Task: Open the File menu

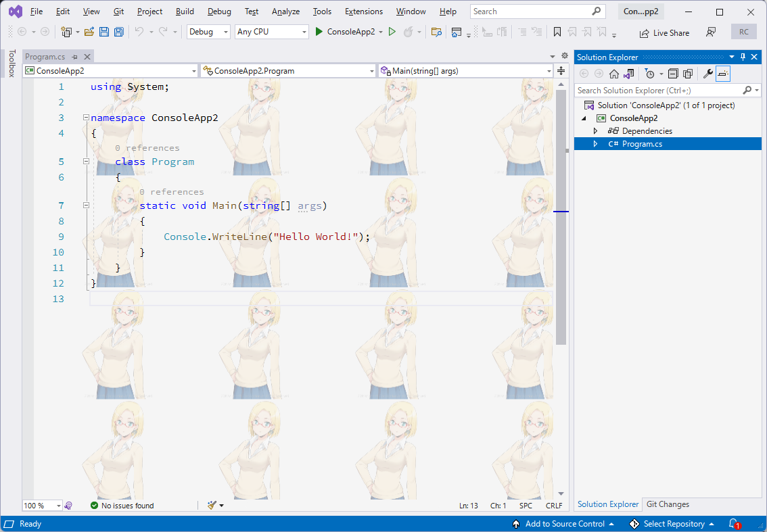Action: 37,11
